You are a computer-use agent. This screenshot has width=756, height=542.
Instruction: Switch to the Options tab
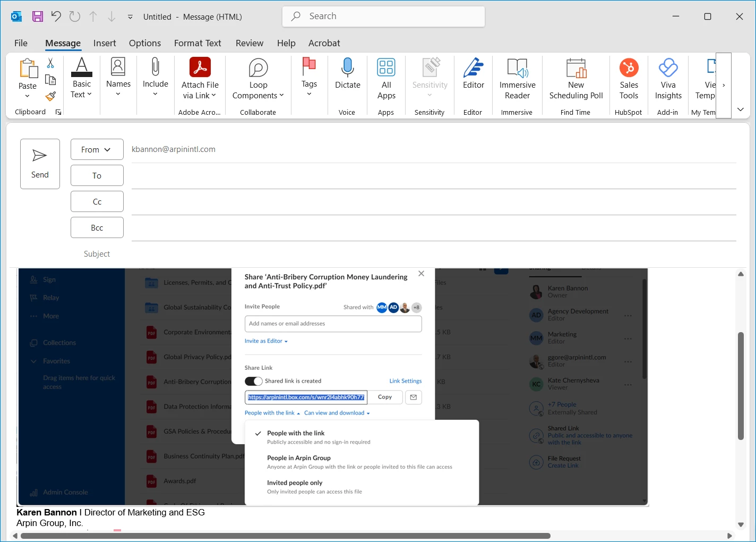145,43
